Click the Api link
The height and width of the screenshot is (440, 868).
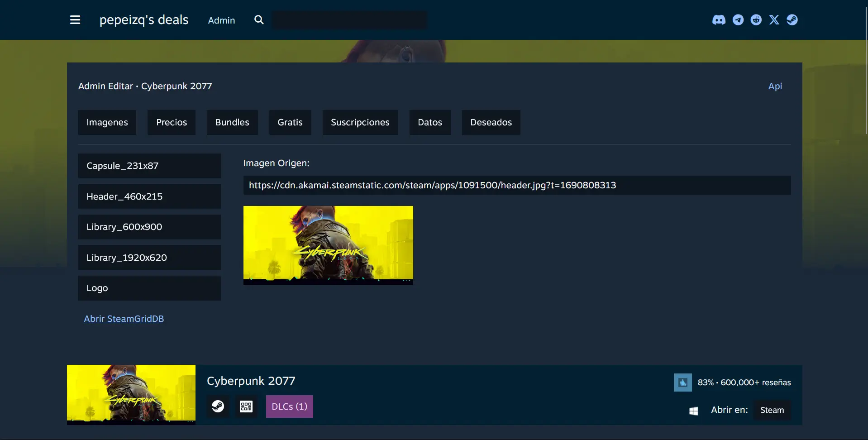(x=775, y=86)
